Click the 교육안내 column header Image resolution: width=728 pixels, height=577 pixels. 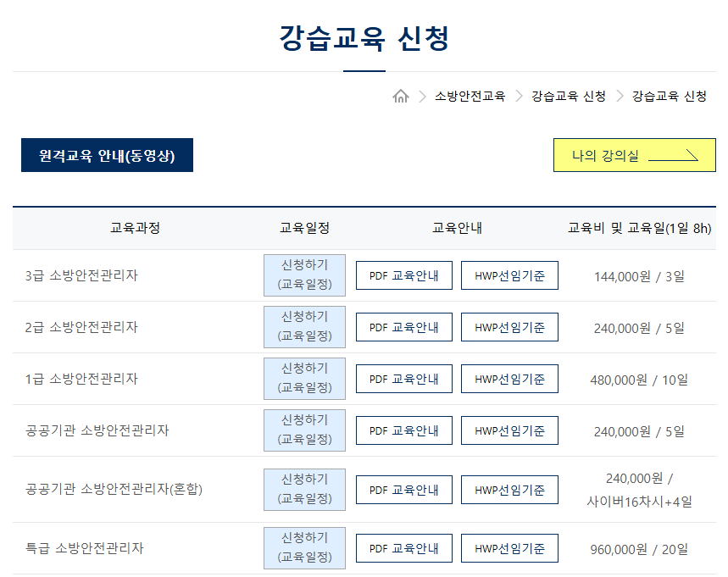click(x=457, y=228)
